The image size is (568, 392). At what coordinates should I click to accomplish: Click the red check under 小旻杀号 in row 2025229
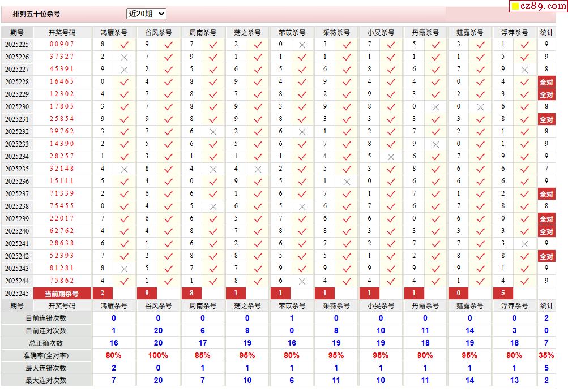(x=391, y=95)
